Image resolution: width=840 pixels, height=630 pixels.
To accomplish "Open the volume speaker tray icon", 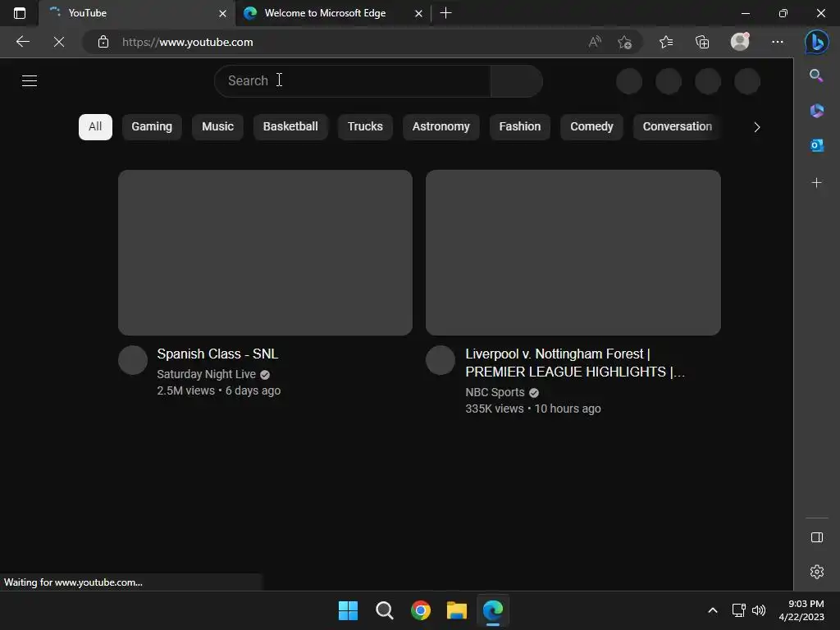I will click(x=759, y=610).
